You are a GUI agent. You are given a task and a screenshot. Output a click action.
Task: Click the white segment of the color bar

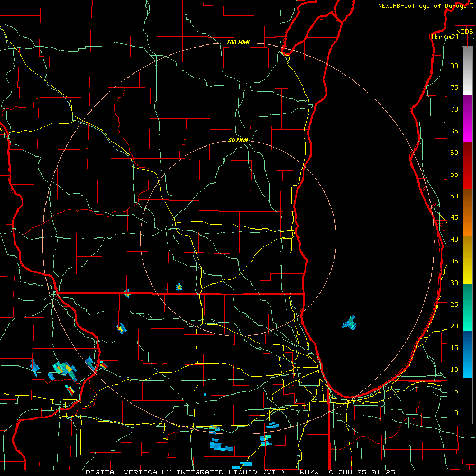point(467,71)
